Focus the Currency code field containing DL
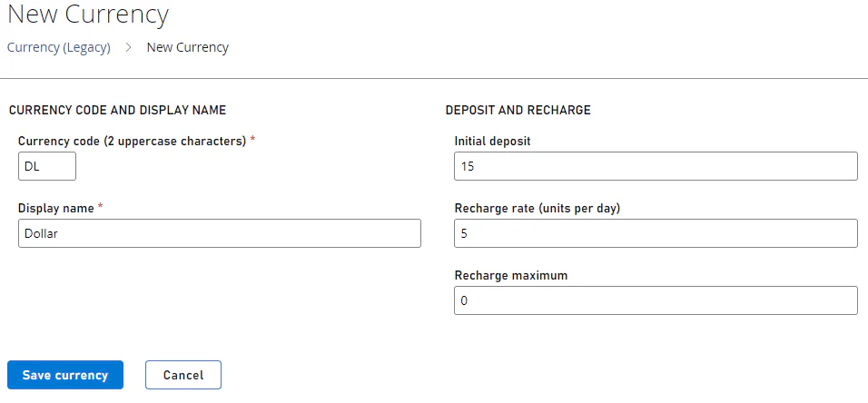This screenshot has width=868, height=403. click(46, 167)
